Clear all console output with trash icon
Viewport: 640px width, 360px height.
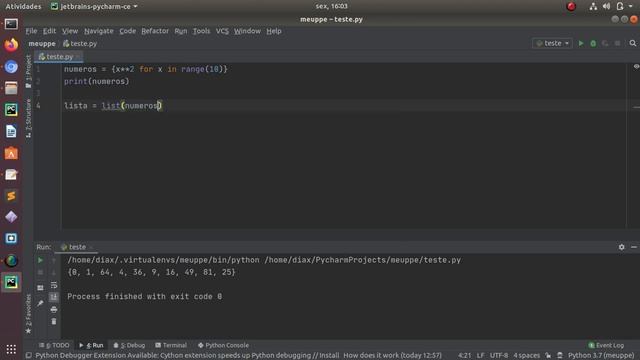tap(53, 322)
